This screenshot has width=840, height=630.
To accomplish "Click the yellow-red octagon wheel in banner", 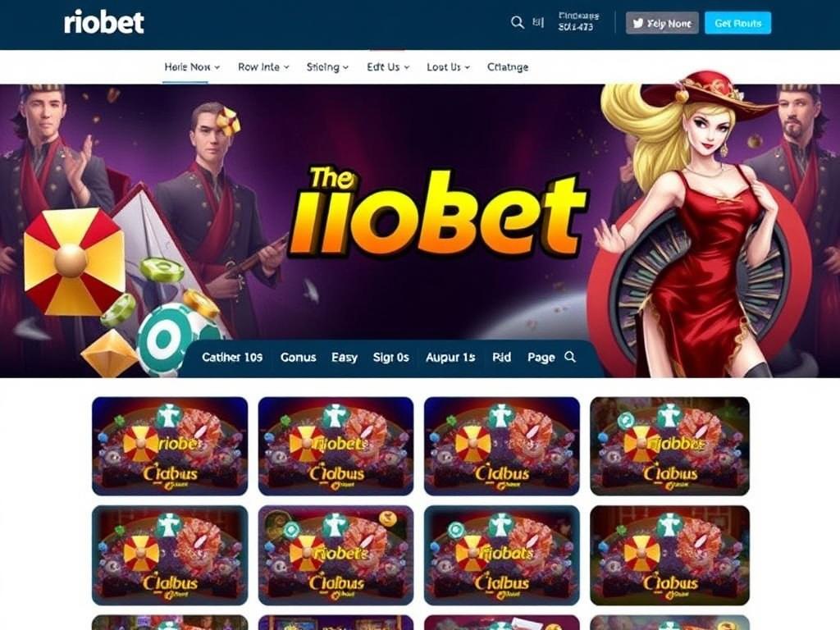I will (74, 262).
